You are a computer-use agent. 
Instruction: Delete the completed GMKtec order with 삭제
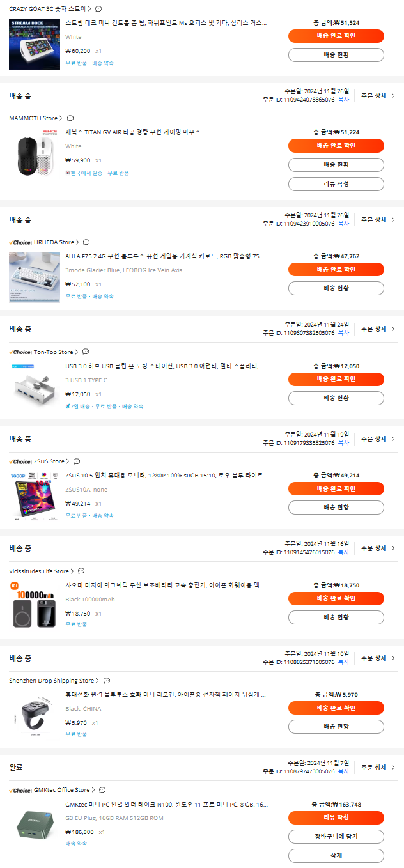(336, 856)
